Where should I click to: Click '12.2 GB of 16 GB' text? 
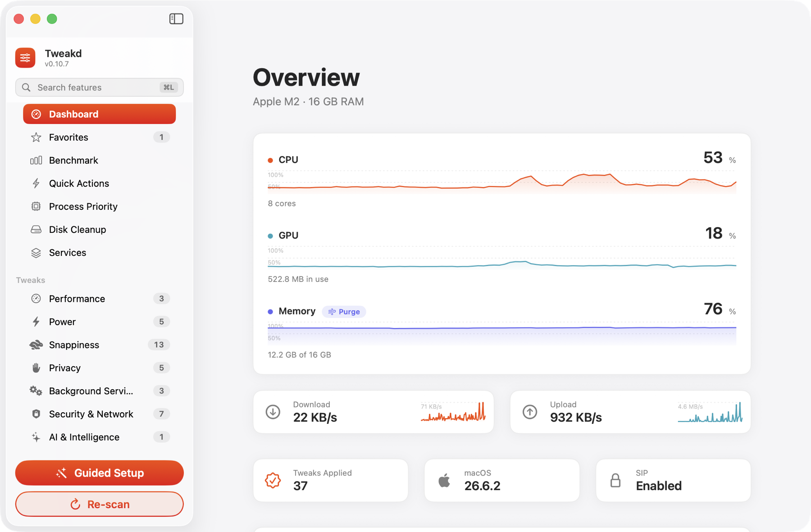(x=300, y=355)
